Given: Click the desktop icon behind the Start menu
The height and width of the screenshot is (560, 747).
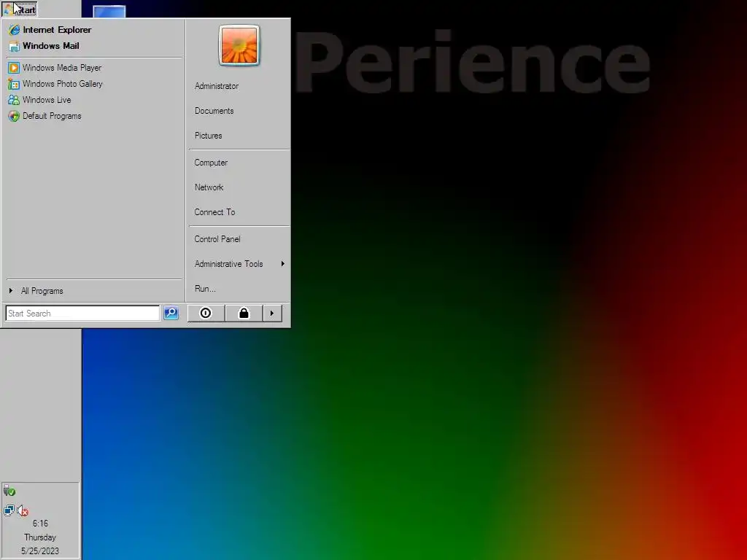Looking at the screenshot, I should (x=109, y=12).
